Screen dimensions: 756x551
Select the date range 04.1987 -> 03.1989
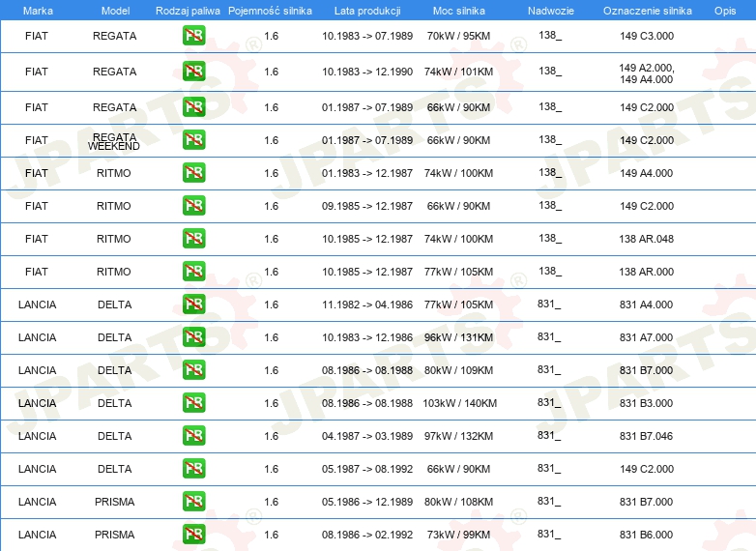367,435
